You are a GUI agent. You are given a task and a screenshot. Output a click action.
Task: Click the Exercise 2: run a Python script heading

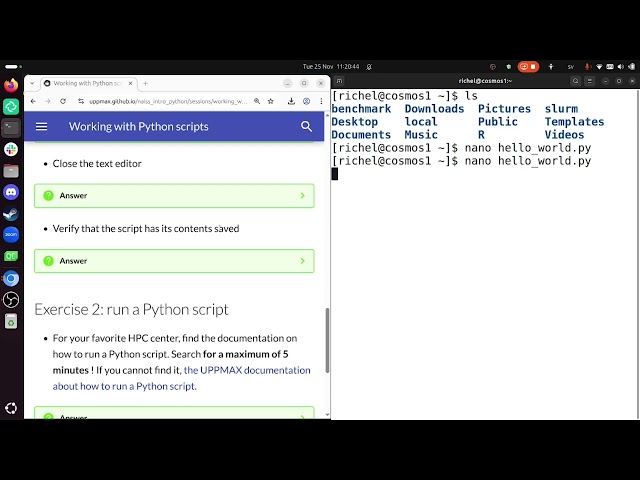click(131, 309)
